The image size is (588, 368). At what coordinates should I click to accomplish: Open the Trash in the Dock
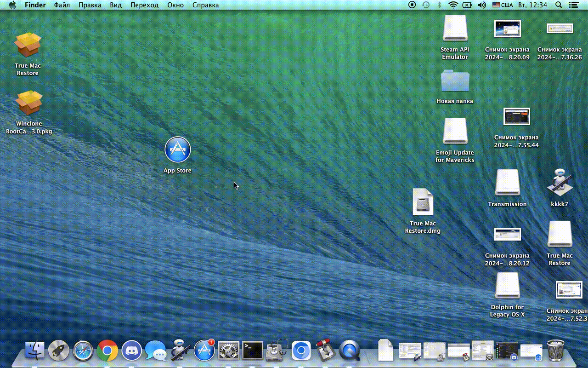556,351
